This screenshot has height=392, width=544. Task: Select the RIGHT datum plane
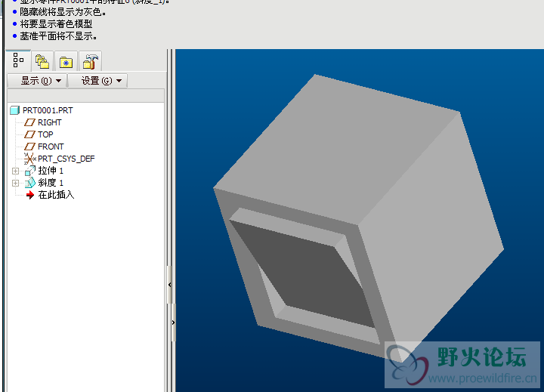point(49,122)
